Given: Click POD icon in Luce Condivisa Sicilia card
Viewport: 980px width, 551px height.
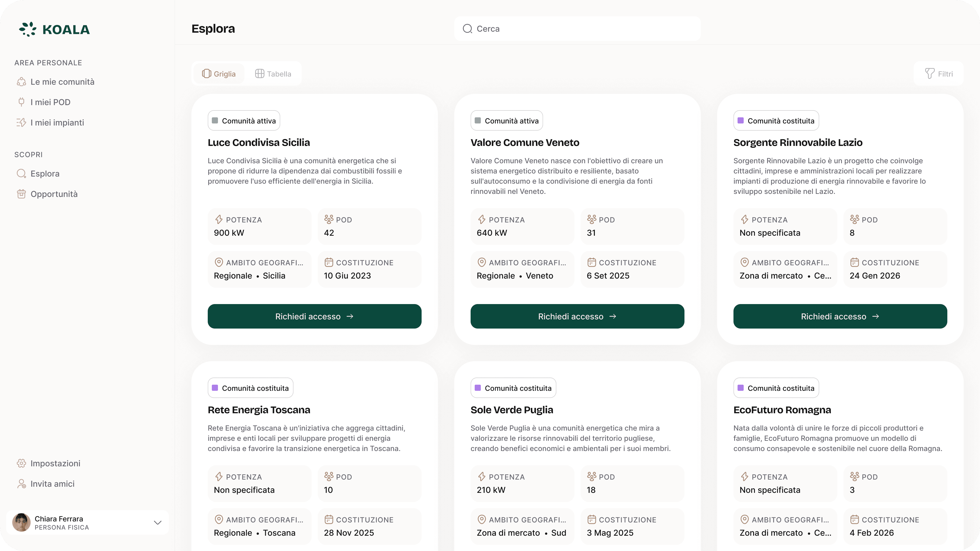Looking at the screenshot, I should 329,219.
